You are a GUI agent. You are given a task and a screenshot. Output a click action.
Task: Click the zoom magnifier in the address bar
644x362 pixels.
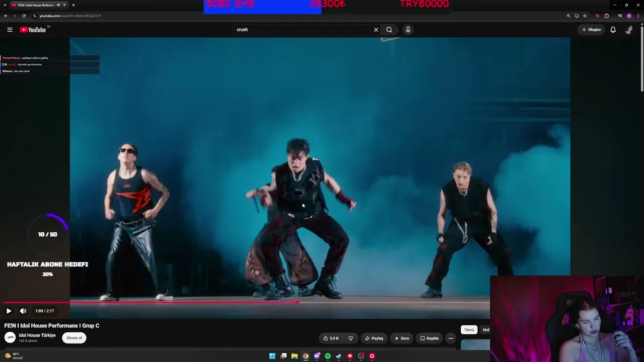coord(569,16)
